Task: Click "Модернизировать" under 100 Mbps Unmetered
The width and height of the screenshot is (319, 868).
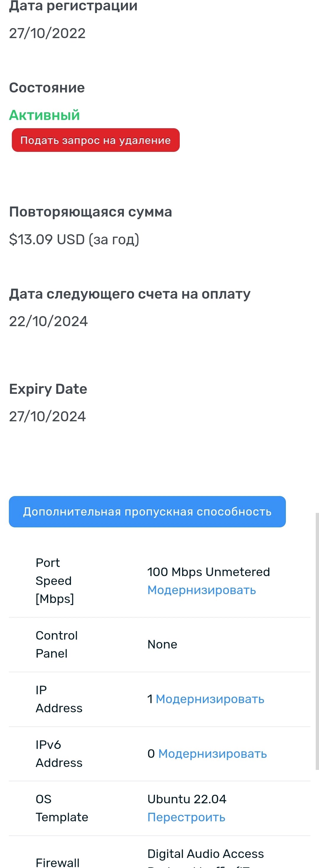Action: click(202, 590)
